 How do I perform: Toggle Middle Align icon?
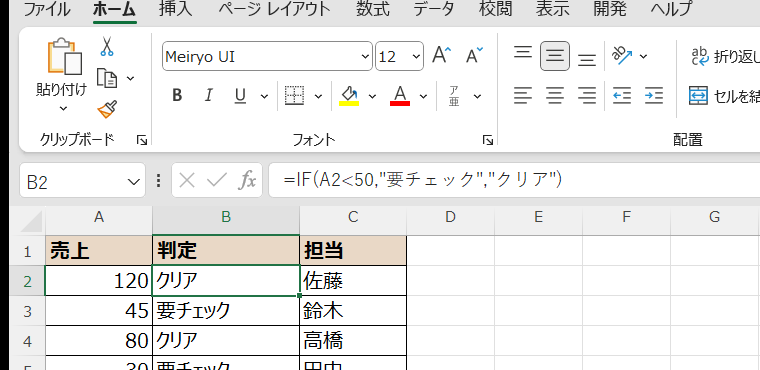(x=554, y=56)
